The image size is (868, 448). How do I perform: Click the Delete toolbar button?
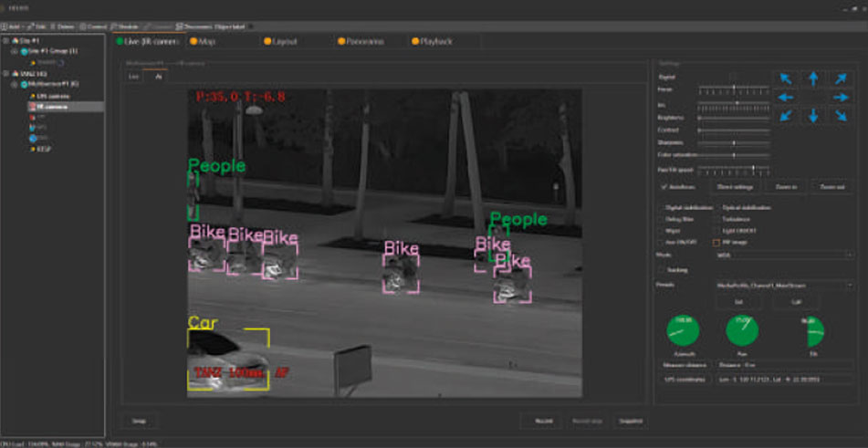tap(63, 26)
